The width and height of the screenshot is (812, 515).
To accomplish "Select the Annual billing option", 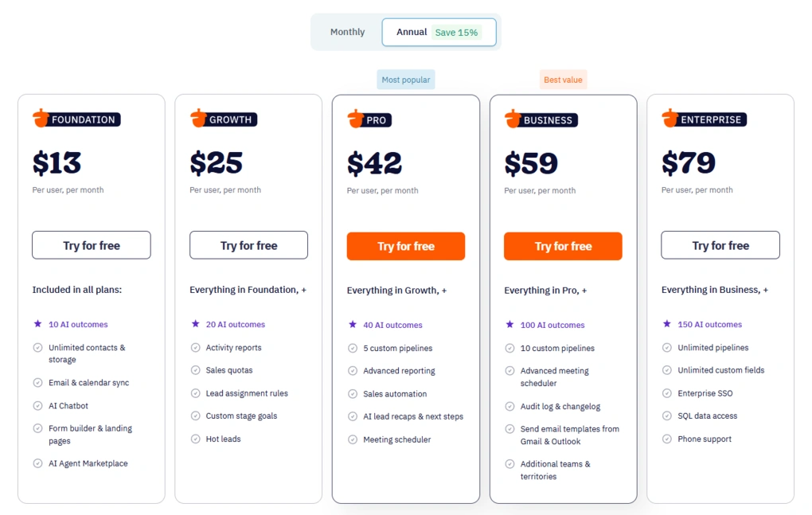I will pyautogui.click(x=411, y=32).
